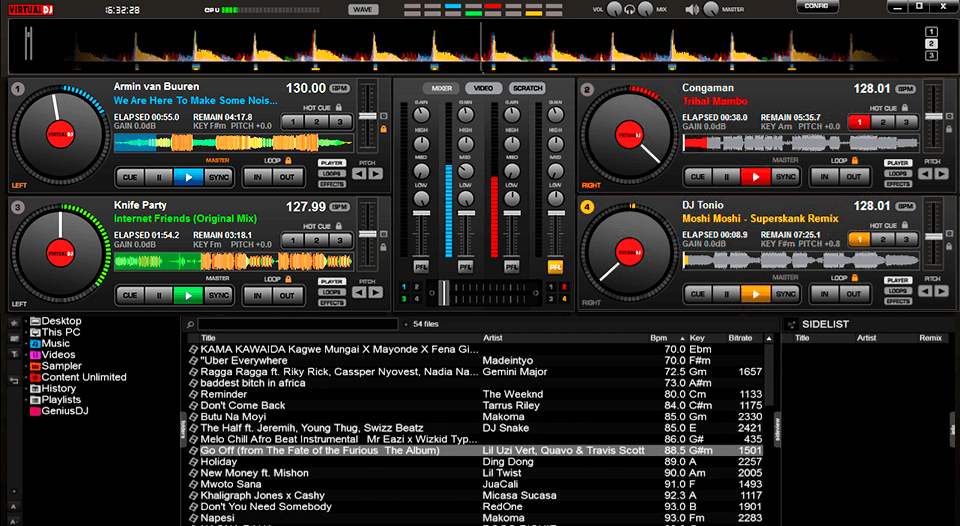Expand the History tree node
This screenshot has width=960, height=526.
point(26,389)
